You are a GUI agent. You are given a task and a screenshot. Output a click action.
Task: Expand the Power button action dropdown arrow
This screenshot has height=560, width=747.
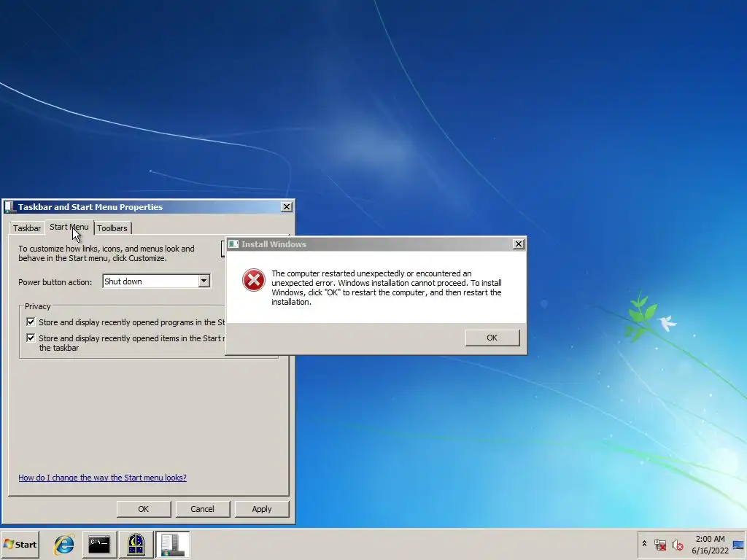coord(204,281)
